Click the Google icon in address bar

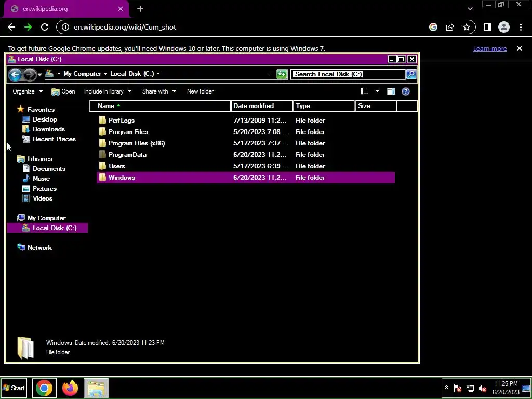pos(433,27)
